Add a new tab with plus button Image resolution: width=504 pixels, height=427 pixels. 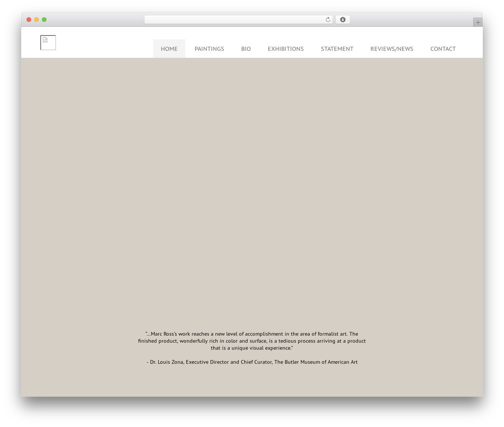[478, 22]
